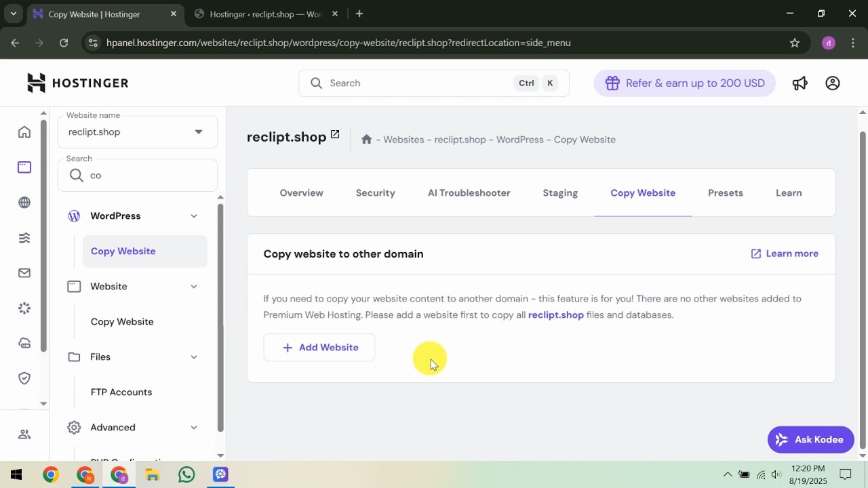Image resolution: width=868 pixels, height=488 pixels.
Task: Go back to the previous page
Action: 15,43
